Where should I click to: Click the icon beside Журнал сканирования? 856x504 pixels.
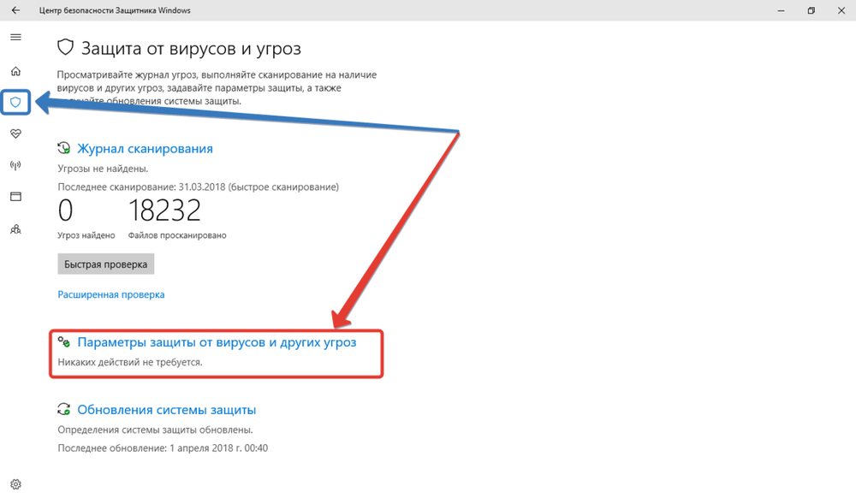tap(64, 148)
